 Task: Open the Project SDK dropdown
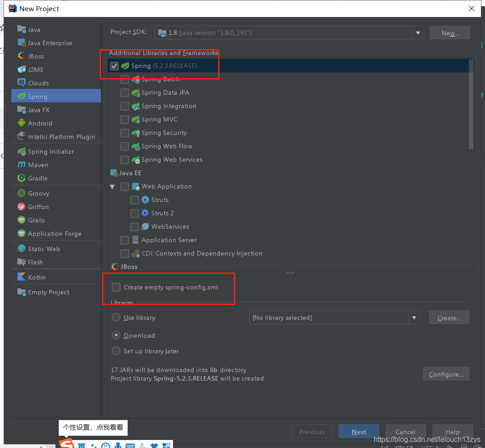pos(418,32)
